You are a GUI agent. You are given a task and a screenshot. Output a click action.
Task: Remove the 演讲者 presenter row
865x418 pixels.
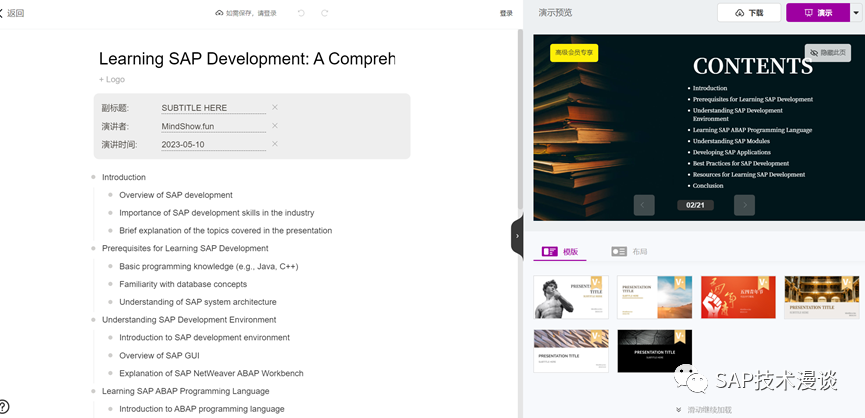[275, 126]
